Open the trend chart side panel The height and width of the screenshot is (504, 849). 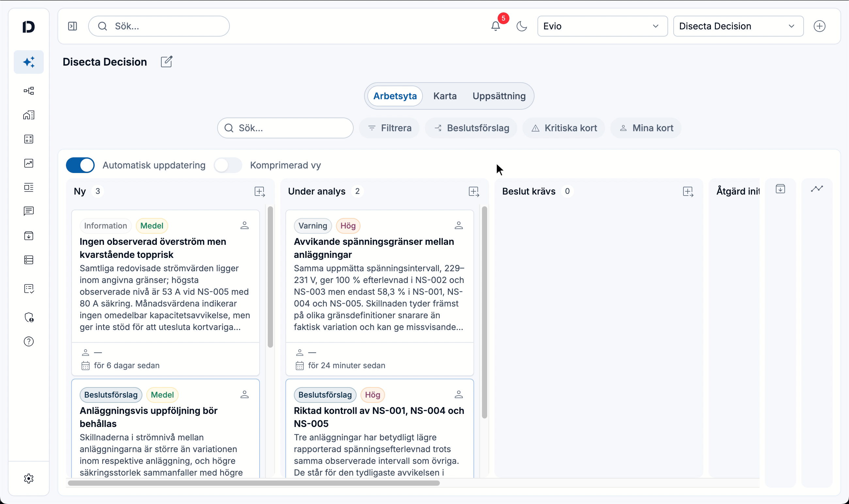817,189
